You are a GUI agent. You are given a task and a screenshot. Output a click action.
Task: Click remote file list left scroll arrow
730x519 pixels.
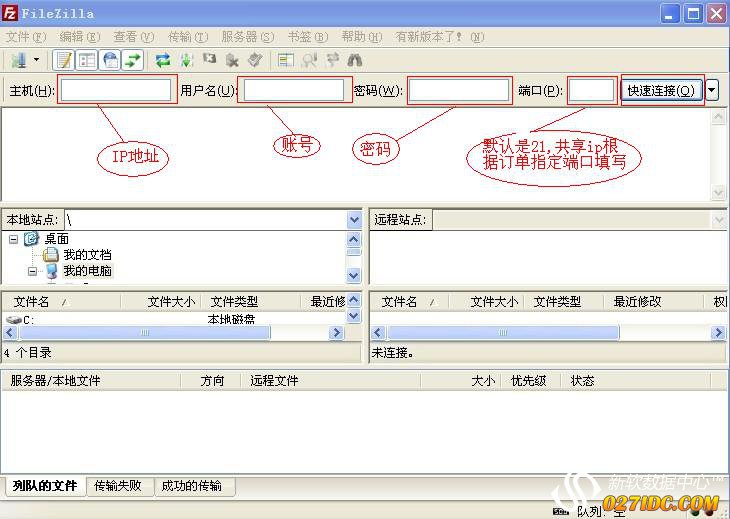[x=378, y=332]
